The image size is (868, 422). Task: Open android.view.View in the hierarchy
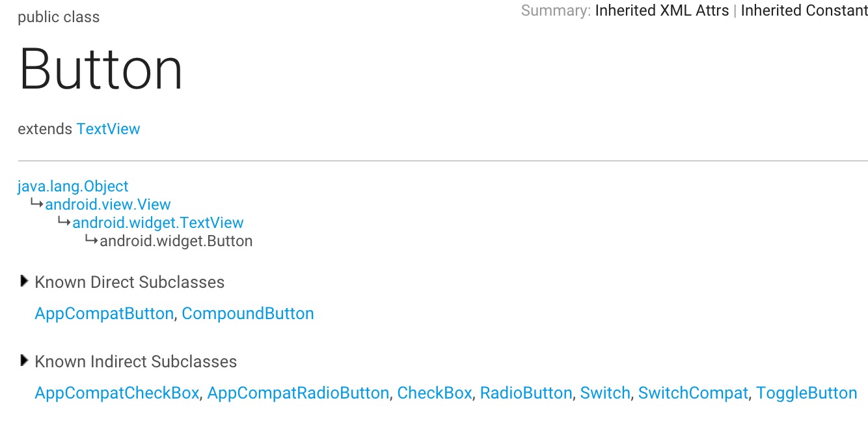click(x=108, y=204)
